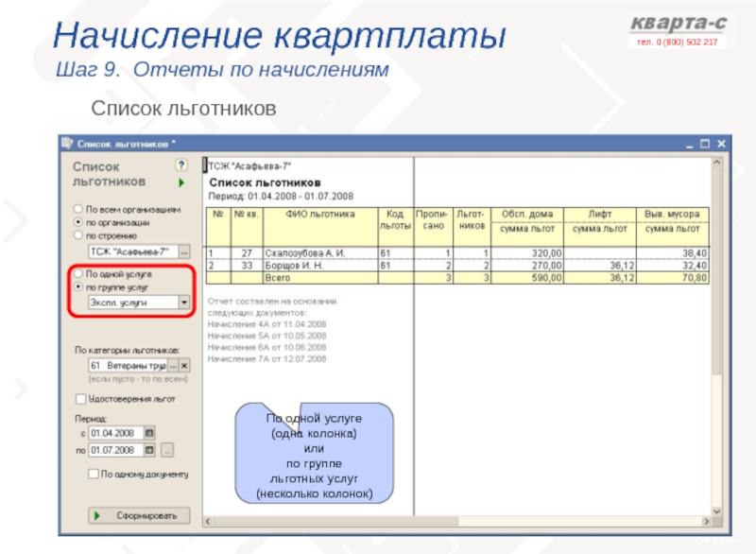
Task: Select radio По одной услуге
Action: click(78, 273)
